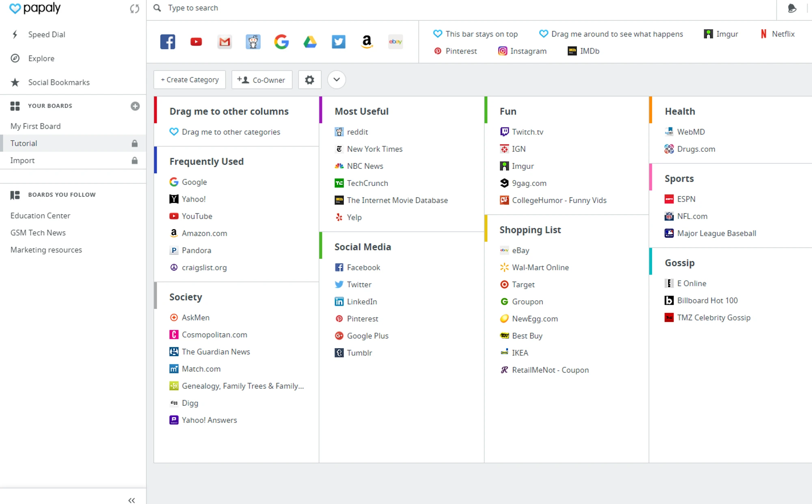The height and width of the screenshot is (504, 812).
Task: Open the Facebook speed dial icon
Action: 168,42
